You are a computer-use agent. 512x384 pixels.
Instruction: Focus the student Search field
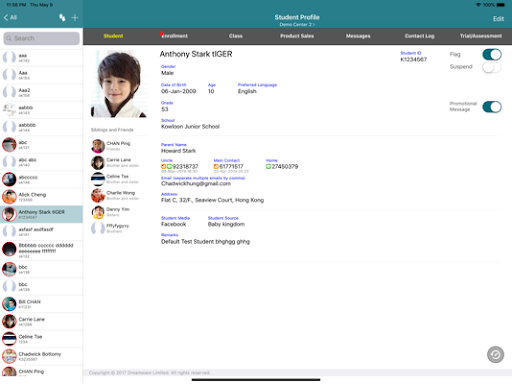[x=42, y=38]
